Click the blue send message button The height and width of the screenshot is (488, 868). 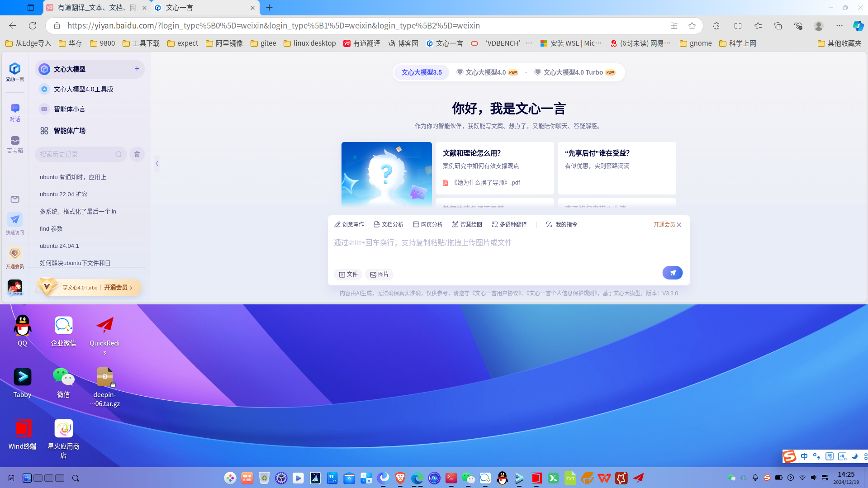tap(672, 273)
